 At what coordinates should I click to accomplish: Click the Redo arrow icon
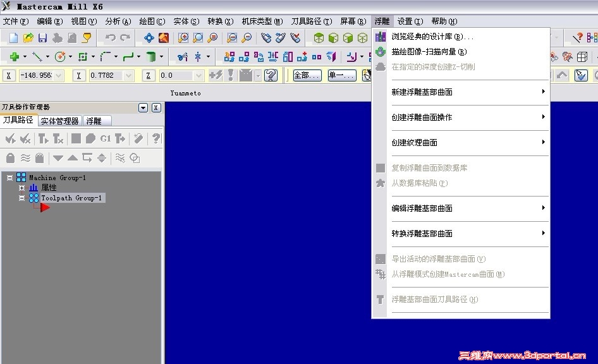(125, 37)
